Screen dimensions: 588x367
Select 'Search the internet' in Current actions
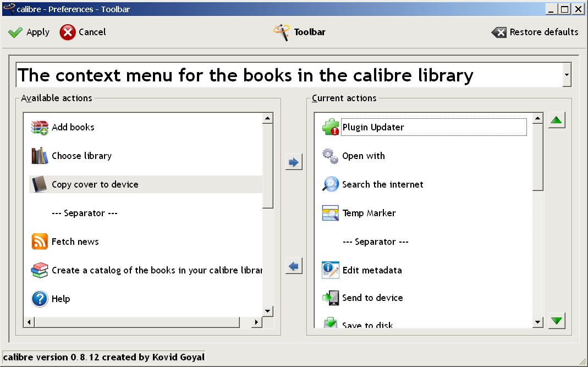(x=424, y=184)
